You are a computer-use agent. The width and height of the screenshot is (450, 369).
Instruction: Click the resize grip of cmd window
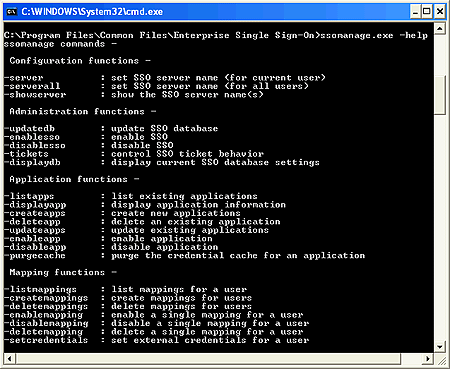tap(441, 360)
